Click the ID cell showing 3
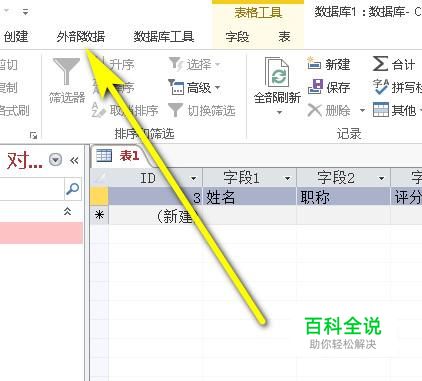 coord(155,197)
